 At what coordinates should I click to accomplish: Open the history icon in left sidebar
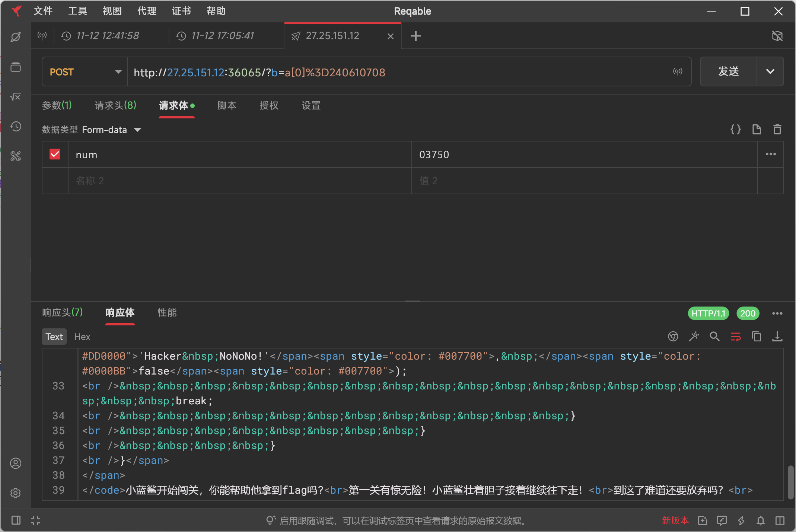coord(16,127)
